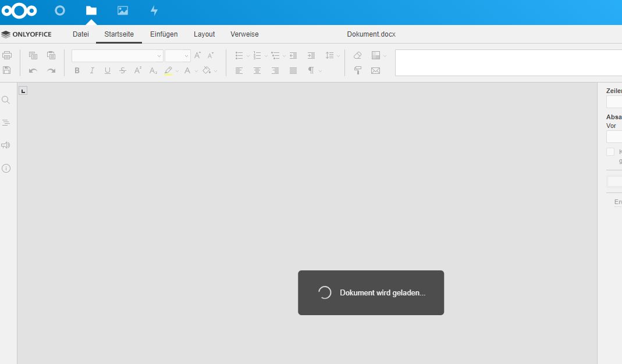Apply strikethrough formatting
The image size is (622, 364).
point(123,70)
